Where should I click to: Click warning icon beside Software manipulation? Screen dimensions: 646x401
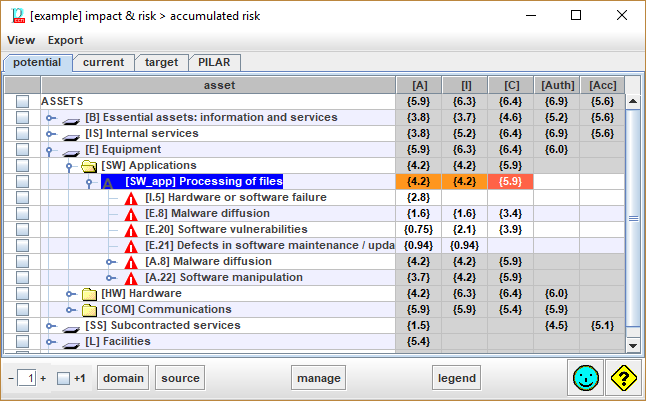tap(131, 278)
